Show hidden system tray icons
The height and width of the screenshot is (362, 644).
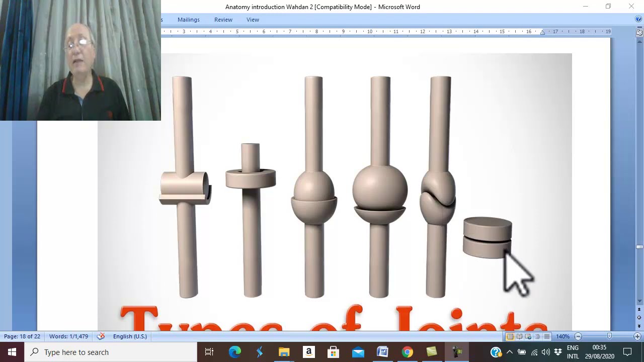point(510,352)
